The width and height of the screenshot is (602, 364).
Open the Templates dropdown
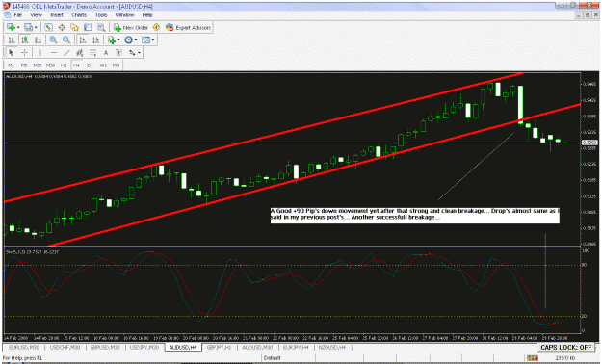pos(147,39)
